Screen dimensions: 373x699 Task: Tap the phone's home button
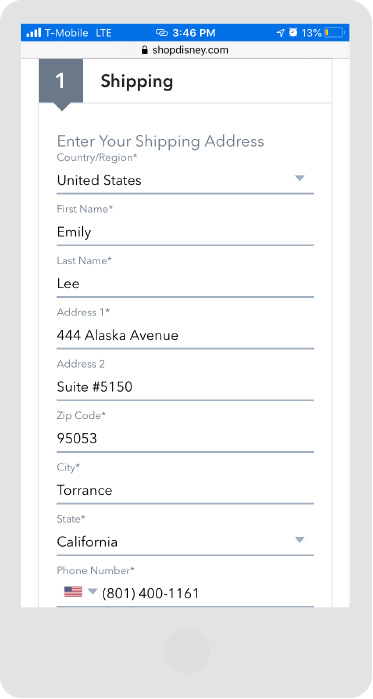187,650
